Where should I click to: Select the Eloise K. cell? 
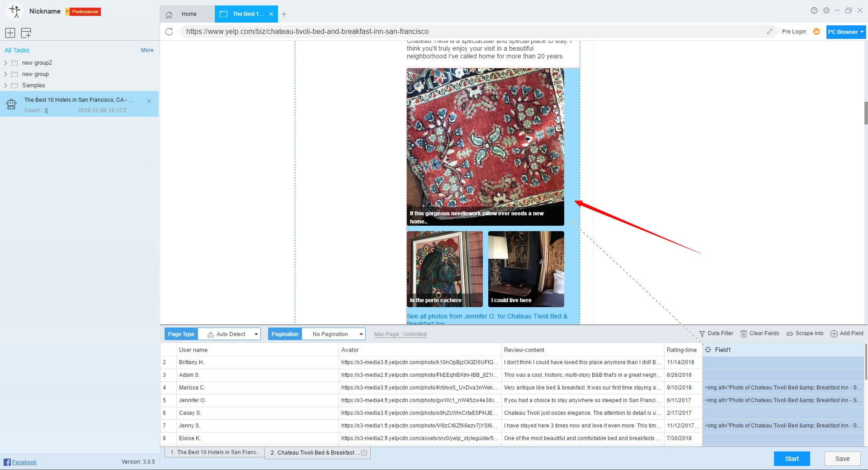click(258, 438)
